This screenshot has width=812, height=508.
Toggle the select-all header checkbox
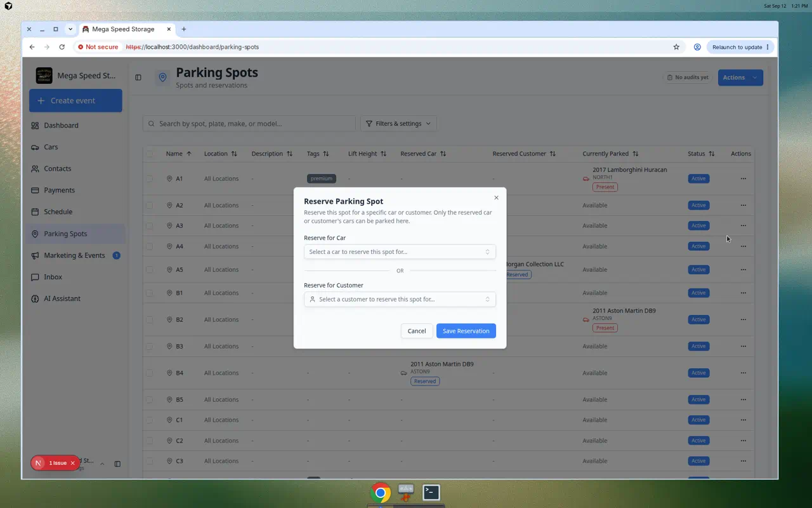(150, 154)
